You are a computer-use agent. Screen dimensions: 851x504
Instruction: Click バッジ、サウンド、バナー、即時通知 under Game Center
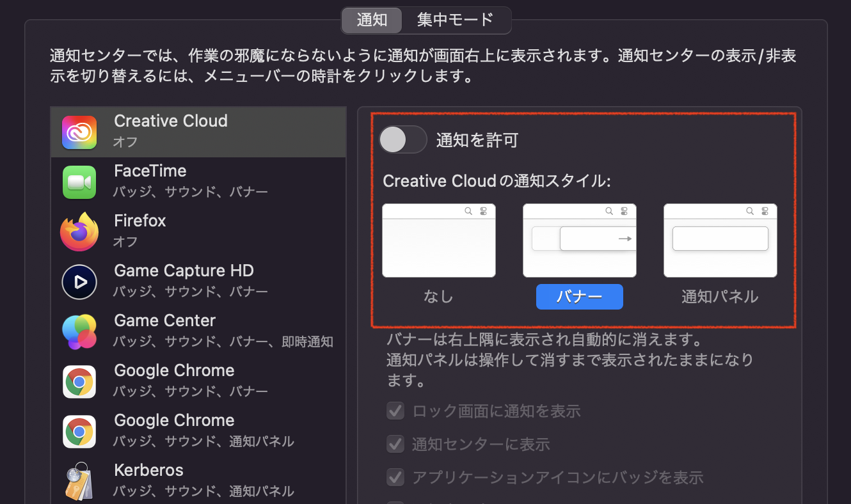click(223, 342)
